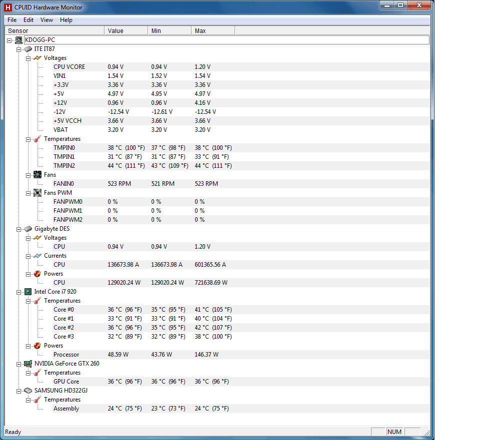Click the ITE IT87 chip icon
The image size is (504, 440).
point(28,49)
